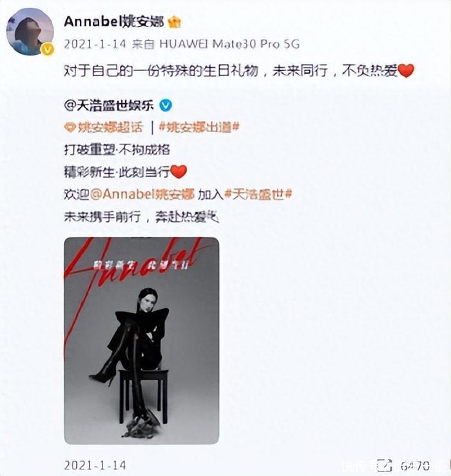
Task: Click the yellow verified badge on avatar
Action: pos(47,49)
